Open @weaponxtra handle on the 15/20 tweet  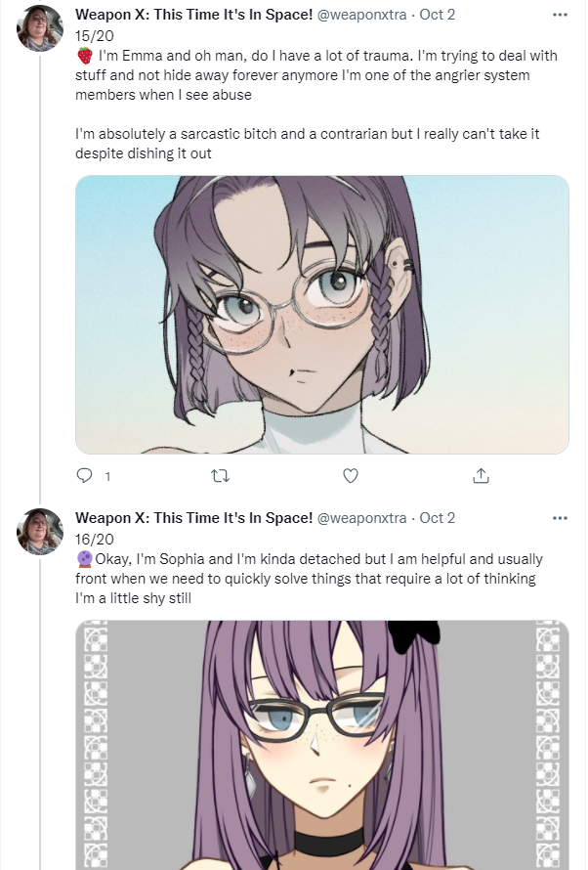pos(361,15)
